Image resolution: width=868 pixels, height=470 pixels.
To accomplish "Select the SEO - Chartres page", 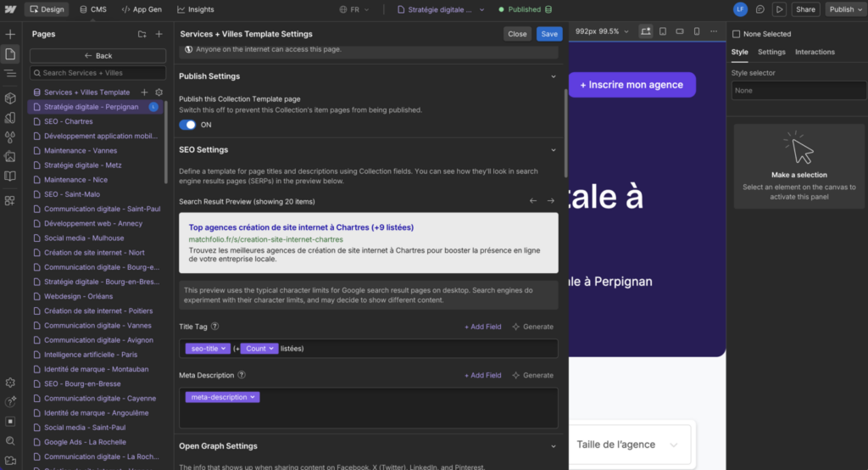I will coord(68,121).
